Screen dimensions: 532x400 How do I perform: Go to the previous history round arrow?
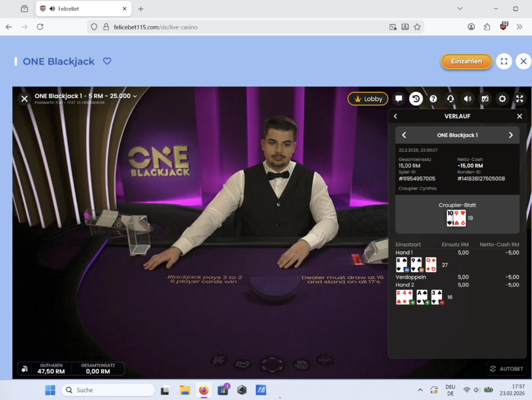tap(404, 135)
